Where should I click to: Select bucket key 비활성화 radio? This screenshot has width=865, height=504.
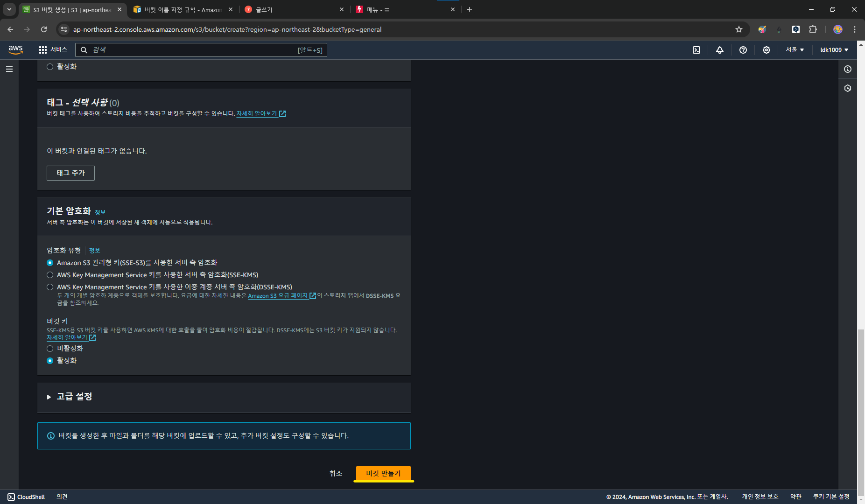click(x=50, y=349)
